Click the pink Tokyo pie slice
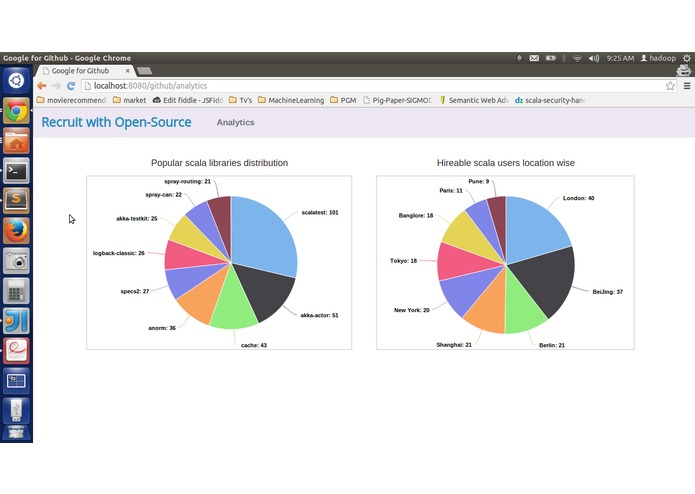 [463, 262]
